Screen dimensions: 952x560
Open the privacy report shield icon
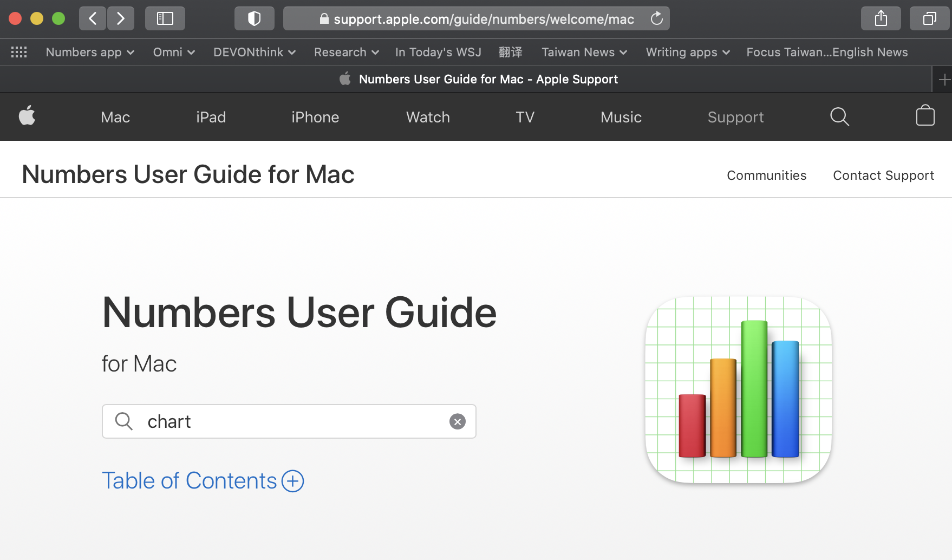(x=254, y=19)
